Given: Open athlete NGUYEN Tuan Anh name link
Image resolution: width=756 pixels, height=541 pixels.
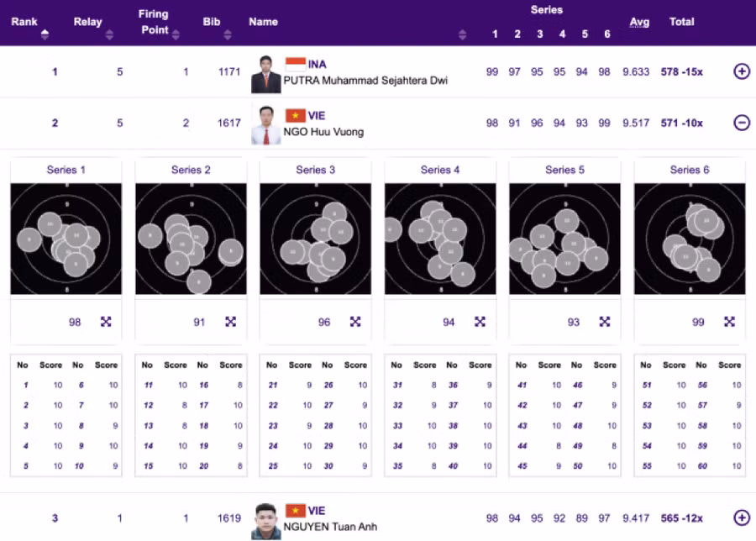Looking at the screenshot, I should (330, 527).
